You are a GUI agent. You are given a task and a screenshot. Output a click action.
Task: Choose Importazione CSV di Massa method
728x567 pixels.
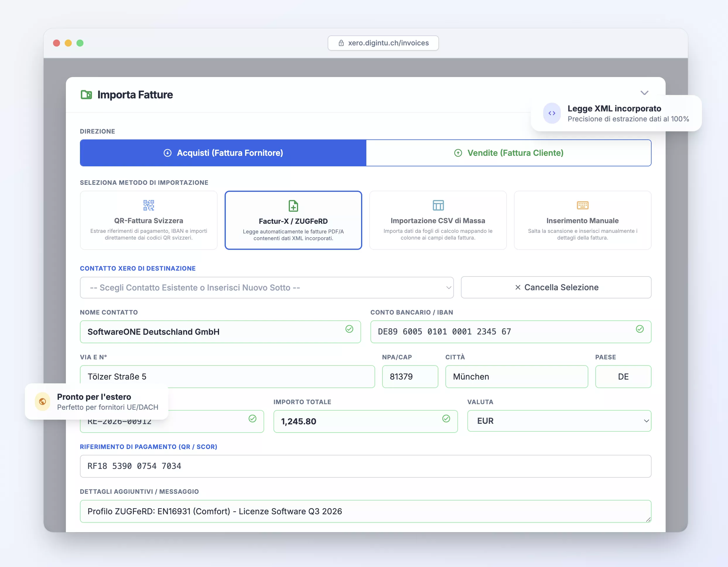coord(438,220)
